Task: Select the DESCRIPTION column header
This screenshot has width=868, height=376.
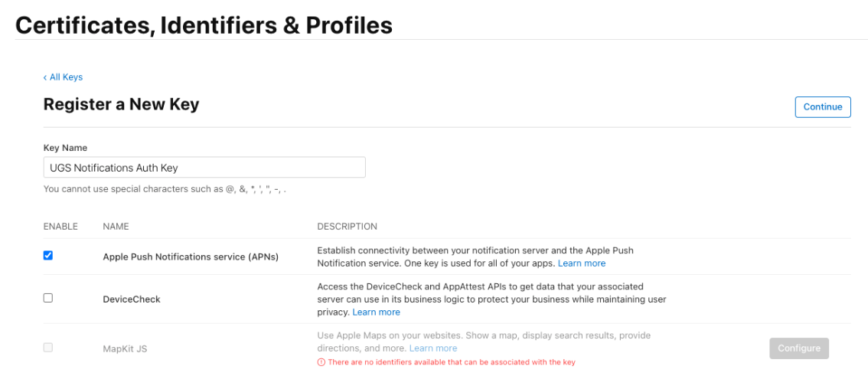Action: tap(347, 227)
